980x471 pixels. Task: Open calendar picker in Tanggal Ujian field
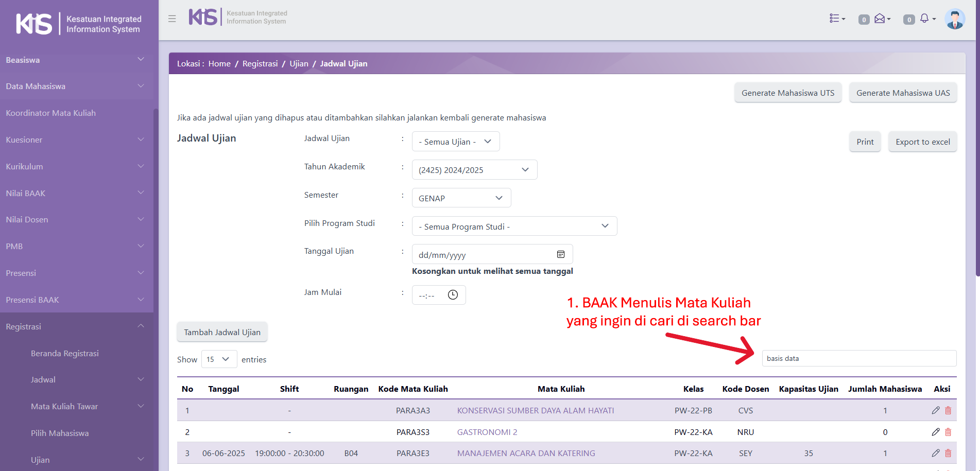[x=561, y=254]
